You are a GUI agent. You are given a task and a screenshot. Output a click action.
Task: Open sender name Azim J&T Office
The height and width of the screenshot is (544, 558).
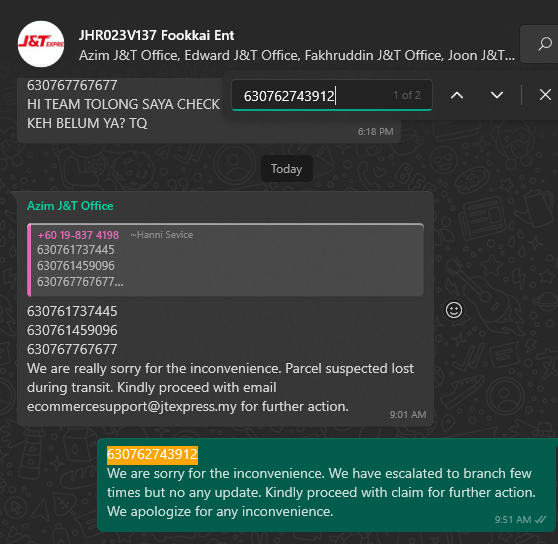pyautogui.click(x=70, y=206)
